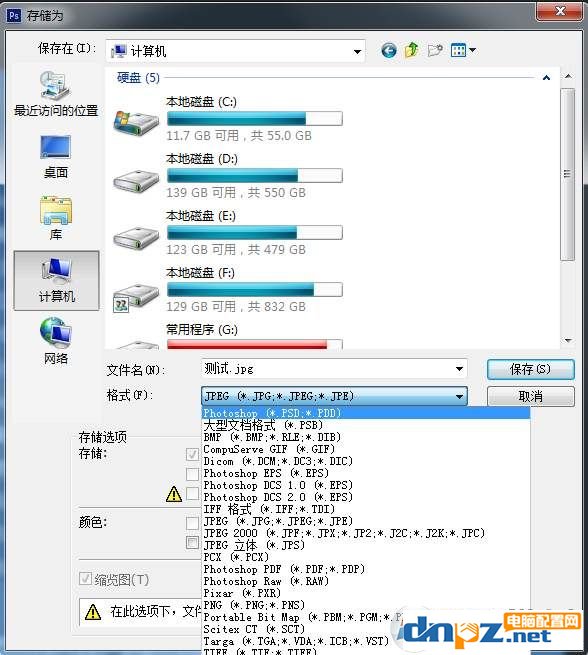Select local disk E: drive icon
Screen dimensions: 588x655
pos(136,238)
